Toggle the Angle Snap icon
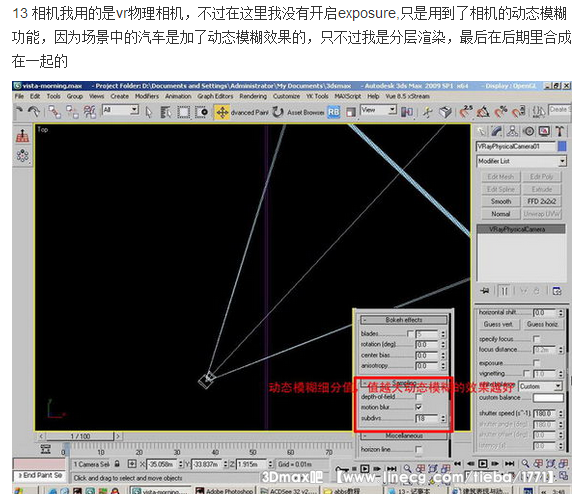This screenshot has height=494, width=583. coord(483,111)
